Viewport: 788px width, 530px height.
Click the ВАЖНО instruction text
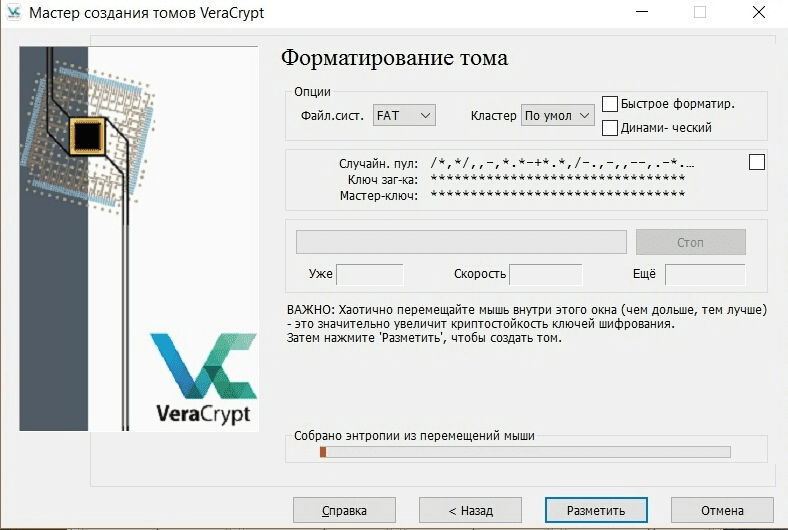click(527, 324)
